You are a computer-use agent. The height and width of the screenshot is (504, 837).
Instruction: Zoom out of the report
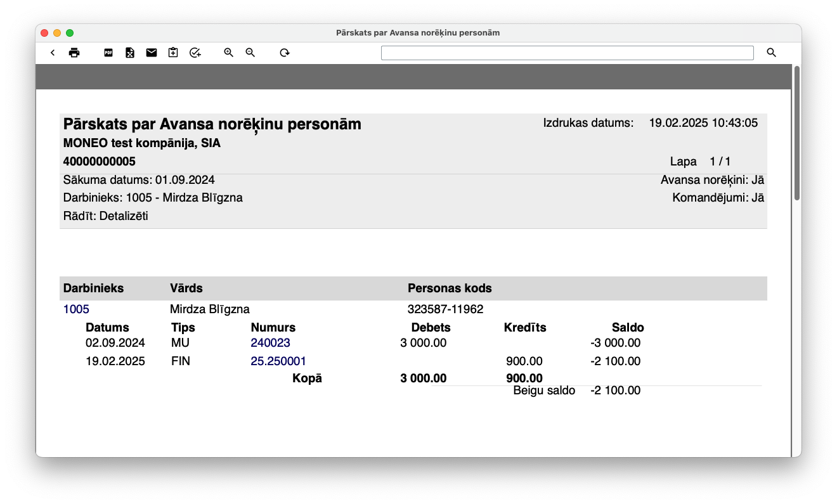[x=250, y=53]
